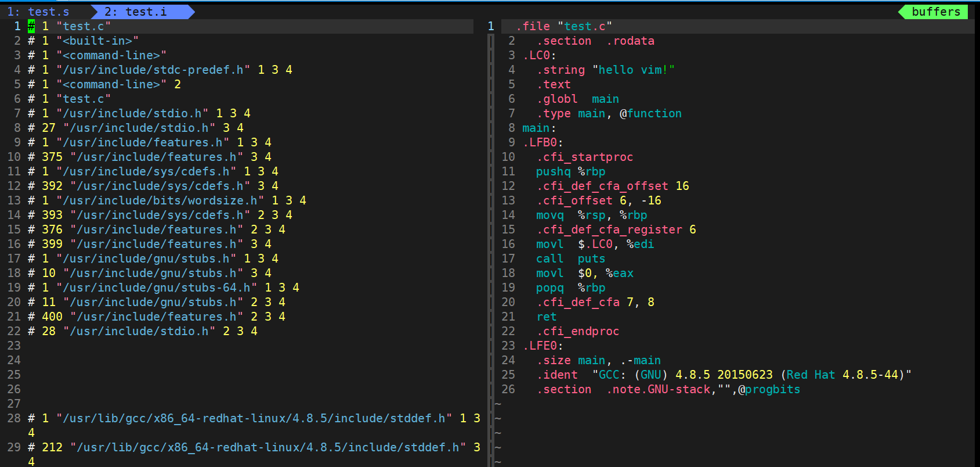Click the '.LC0:' label
The height and width of the screenshot is (467, 980).
click(x=540, y=55)
